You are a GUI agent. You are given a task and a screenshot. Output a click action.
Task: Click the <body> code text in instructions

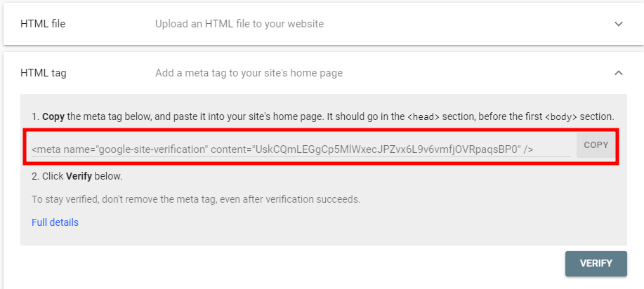click(561, 116)
